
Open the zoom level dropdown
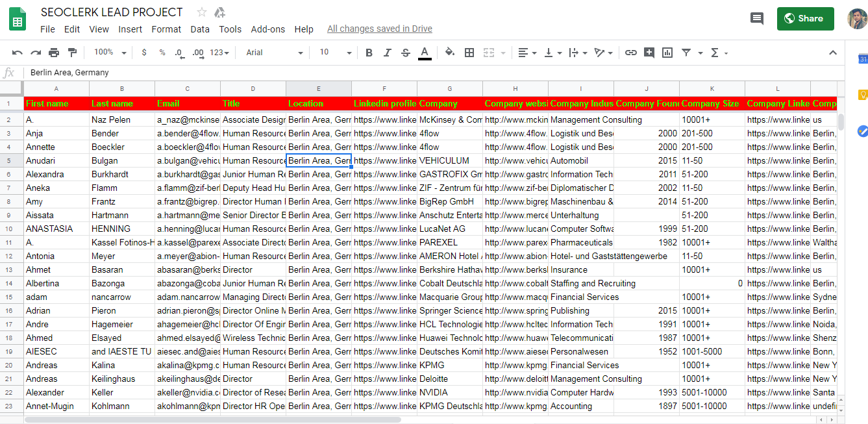coord(110,53)
